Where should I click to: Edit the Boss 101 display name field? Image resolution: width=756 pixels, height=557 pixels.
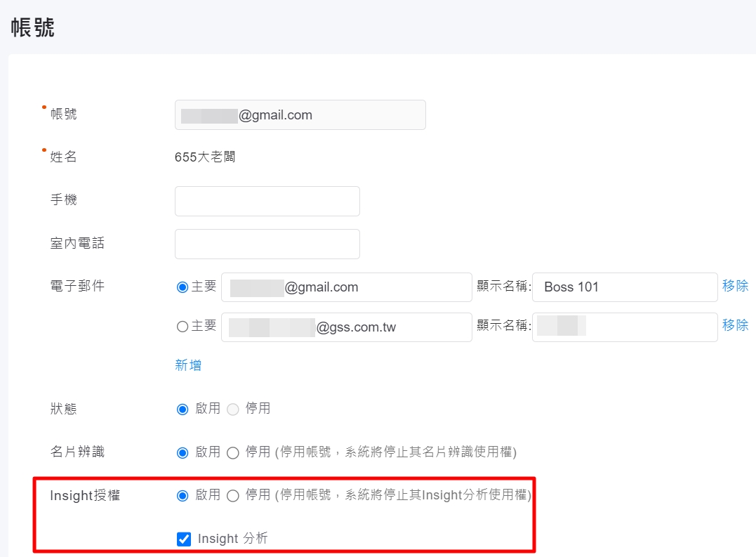point(624,287)
